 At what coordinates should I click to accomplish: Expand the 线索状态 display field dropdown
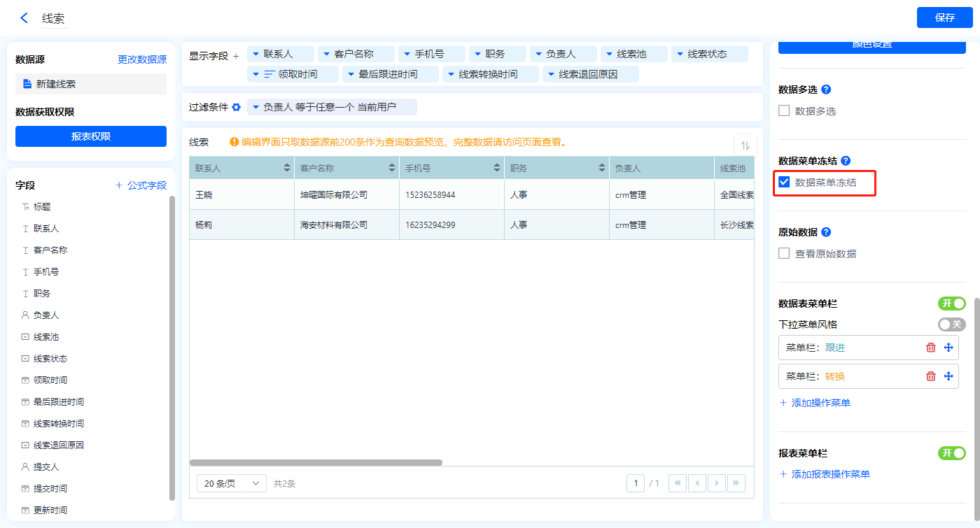[680, 54]
